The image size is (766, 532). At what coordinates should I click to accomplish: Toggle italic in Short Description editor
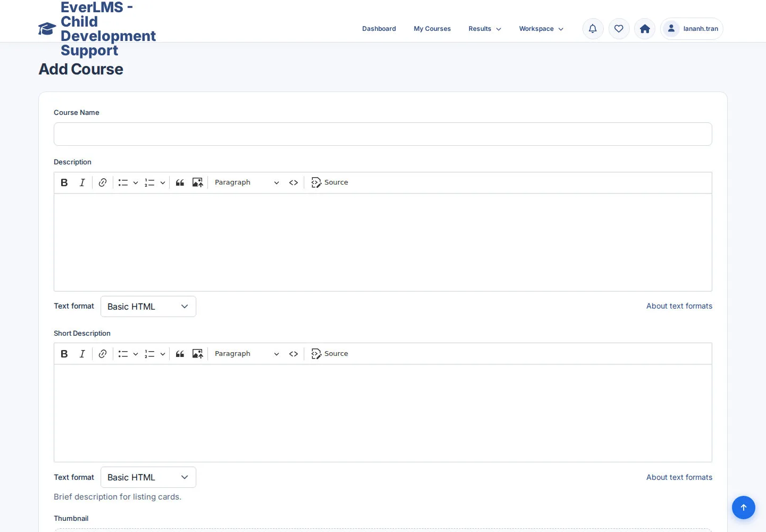[82, 354]
